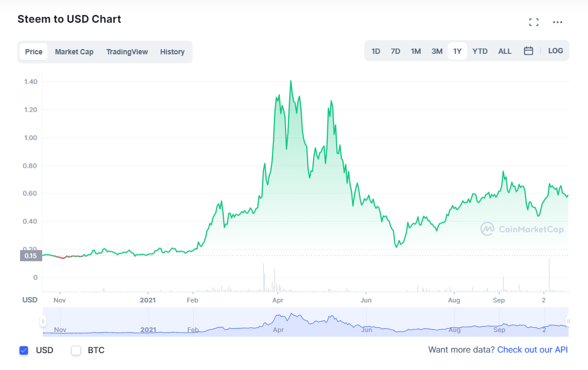Open the History tab

(172, 52)
